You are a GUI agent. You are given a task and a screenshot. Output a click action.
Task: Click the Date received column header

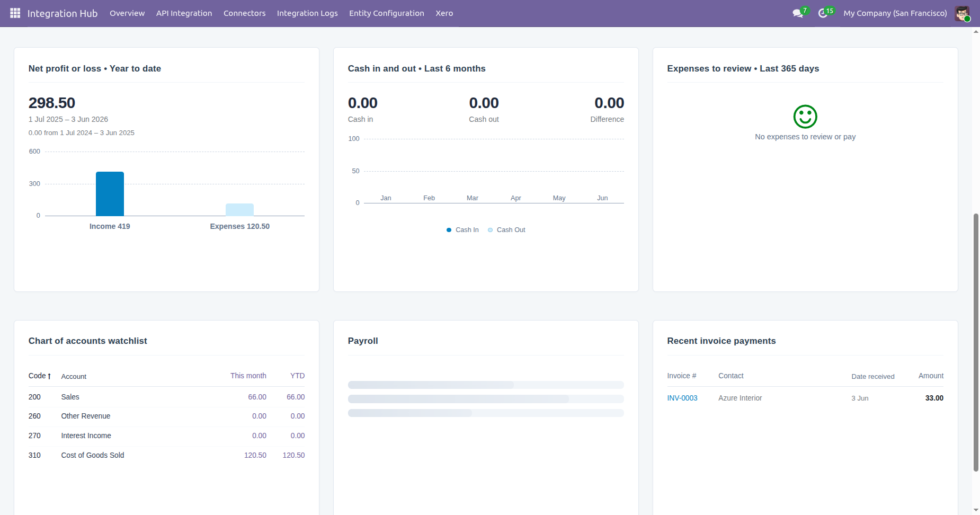pyautogui.click(x=872, y=377)
